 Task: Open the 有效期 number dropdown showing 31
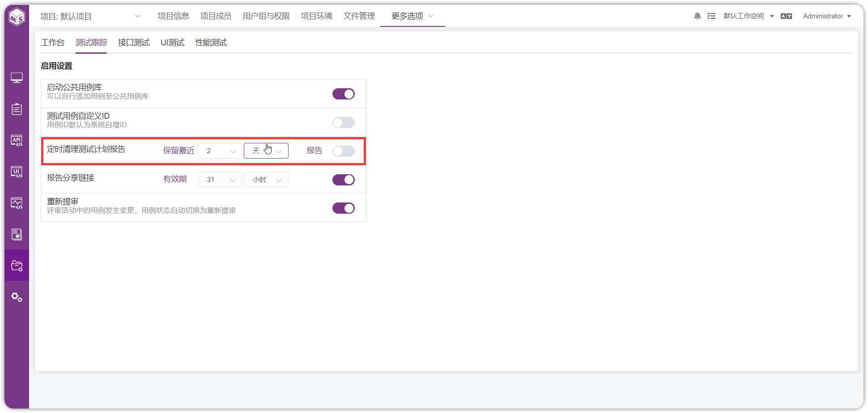[x=220, y=180]
